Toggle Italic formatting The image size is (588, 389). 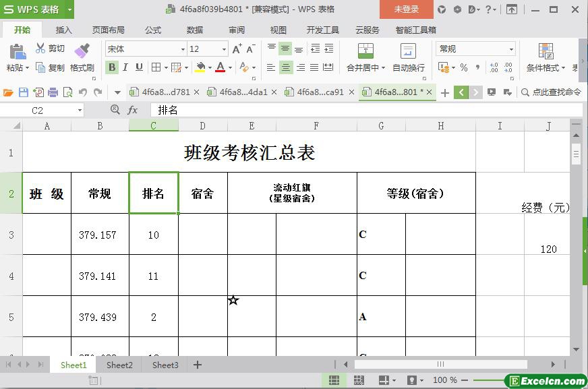coord(125,67)
